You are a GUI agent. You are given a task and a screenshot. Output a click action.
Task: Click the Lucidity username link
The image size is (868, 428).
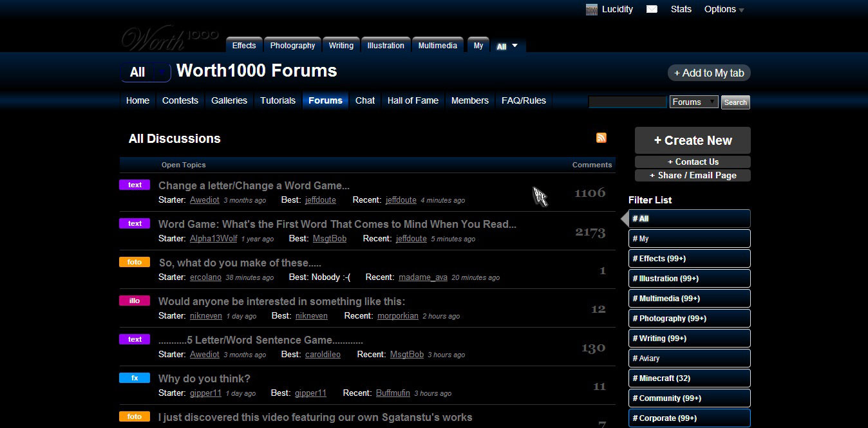coord(618,10)
